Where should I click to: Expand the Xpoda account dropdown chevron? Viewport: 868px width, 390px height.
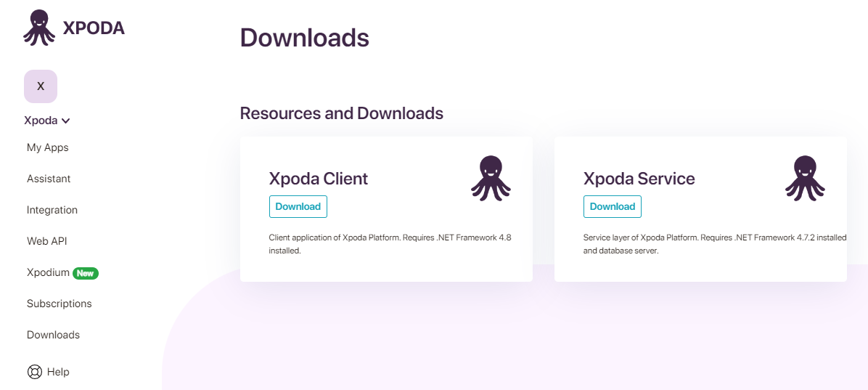point(66,121)
